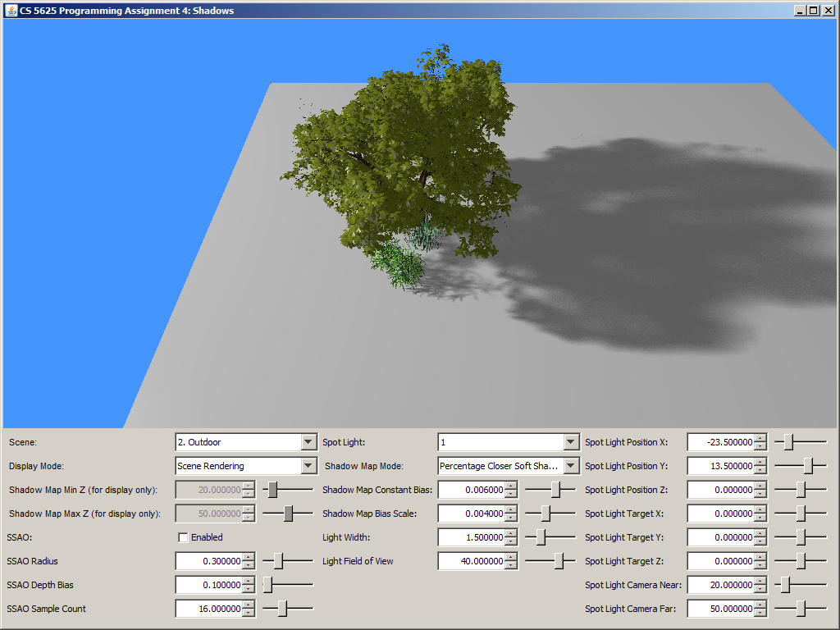Click the Spot Light Target X field
The width and height of the screenshot is (840, 630).
pyautogui.click(x=719, y=514)
